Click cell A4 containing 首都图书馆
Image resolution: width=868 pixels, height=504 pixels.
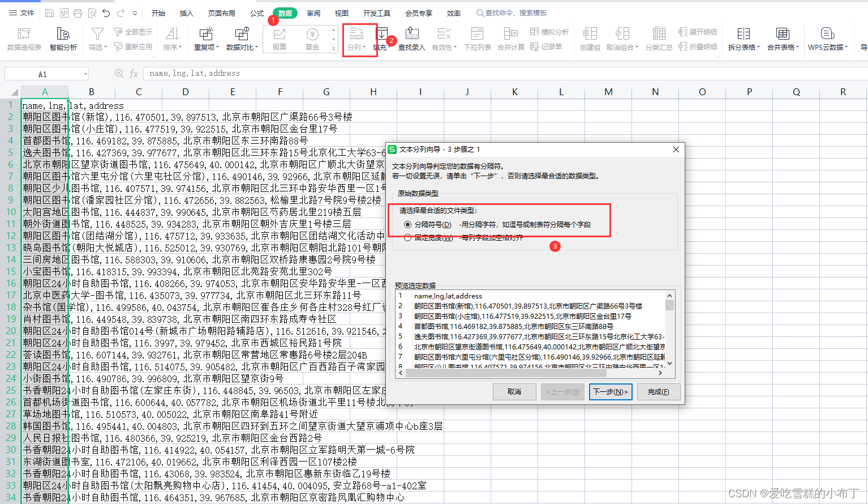[45, 140]
